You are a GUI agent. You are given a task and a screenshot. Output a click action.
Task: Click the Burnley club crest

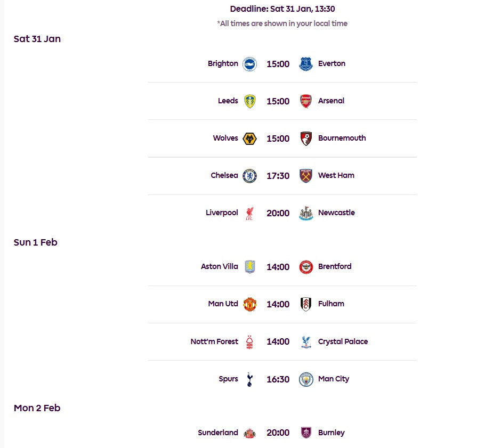pyautogui.click(x=305, y=433)
